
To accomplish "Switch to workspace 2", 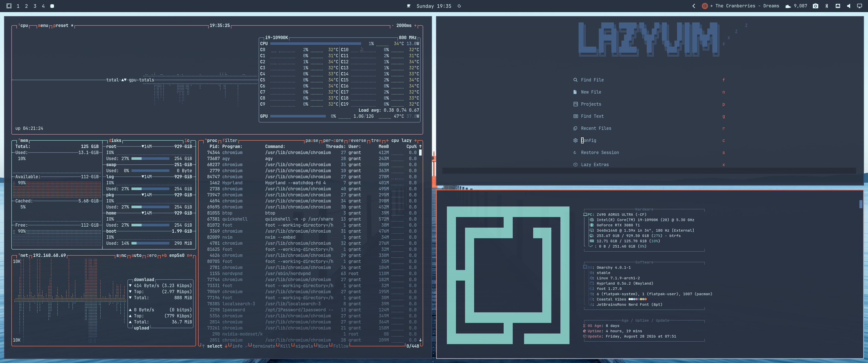I will 26,6.
